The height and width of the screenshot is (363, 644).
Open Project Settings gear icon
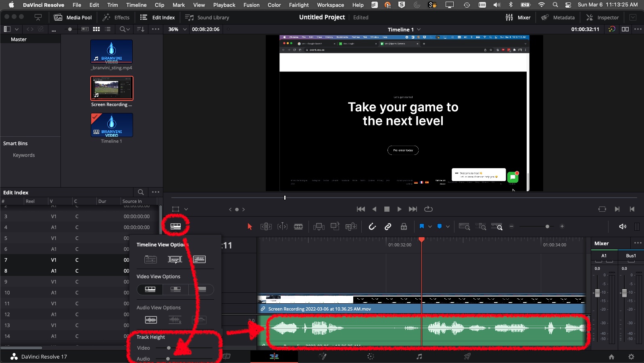pos(631,357)
